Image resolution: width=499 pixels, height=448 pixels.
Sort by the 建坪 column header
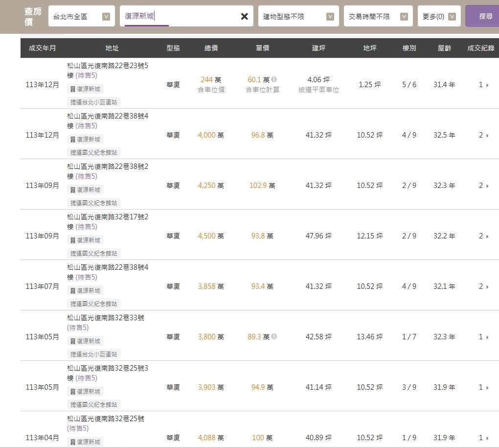click(318, 48)
